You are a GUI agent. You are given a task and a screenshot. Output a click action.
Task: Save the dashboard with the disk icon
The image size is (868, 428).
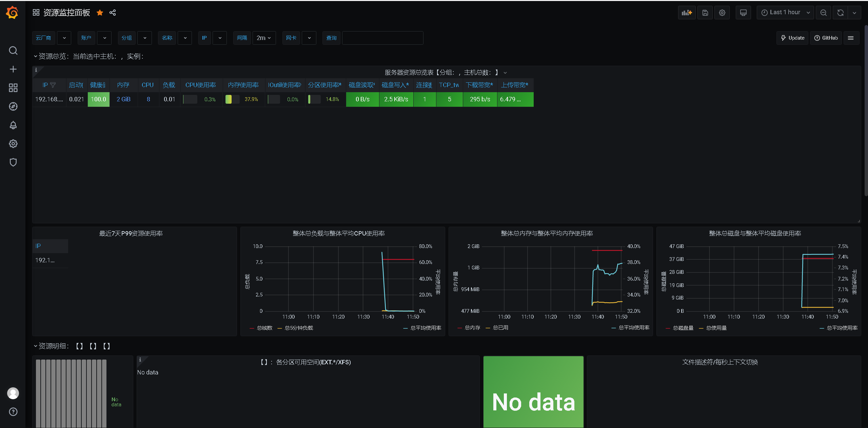705,13
